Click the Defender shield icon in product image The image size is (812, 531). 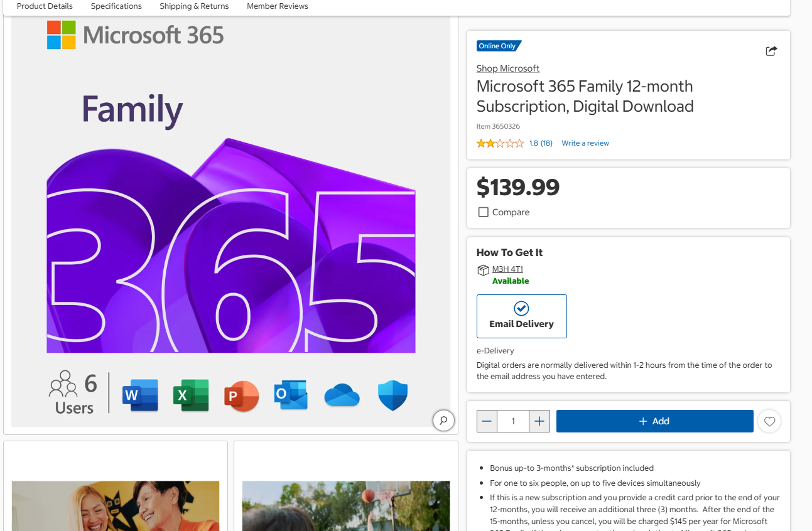point(393,395)
